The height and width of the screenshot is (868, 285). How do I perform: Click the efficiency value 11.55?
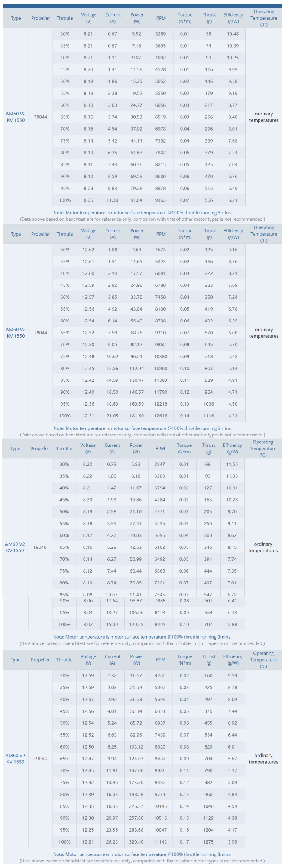[232, 464]
